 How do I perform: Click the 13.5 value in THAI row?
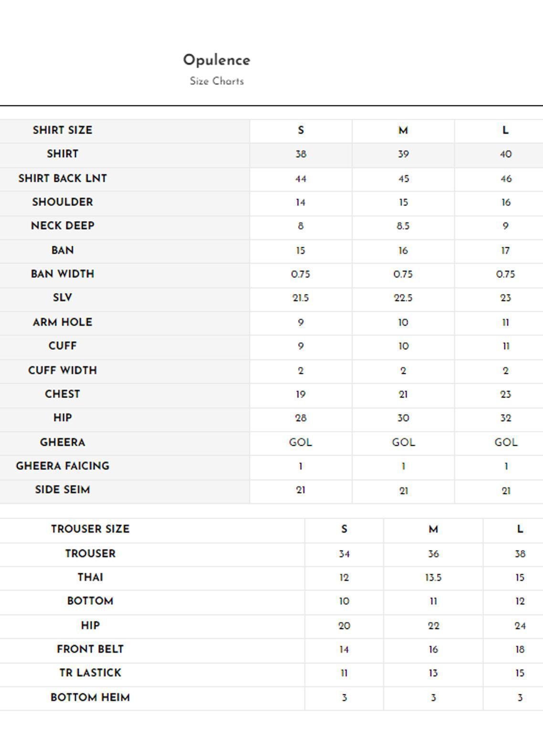click(x=433, y=578)
